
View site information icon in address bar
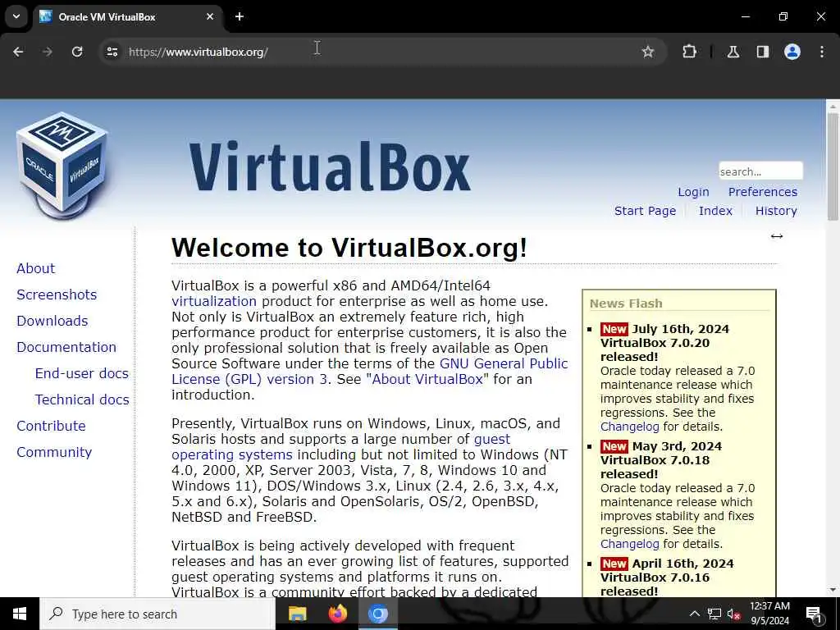112,52
